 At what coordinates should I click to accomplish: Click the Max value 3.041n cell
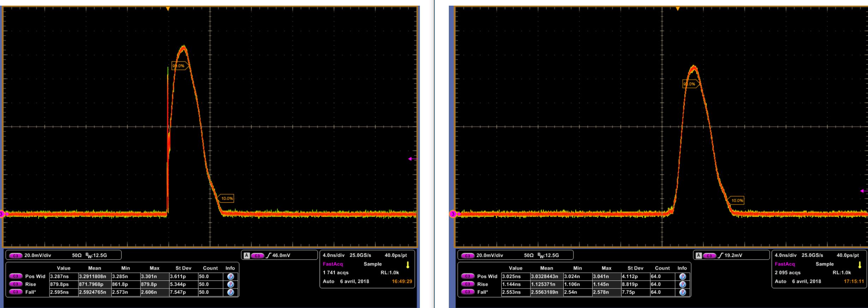[606, 277]
